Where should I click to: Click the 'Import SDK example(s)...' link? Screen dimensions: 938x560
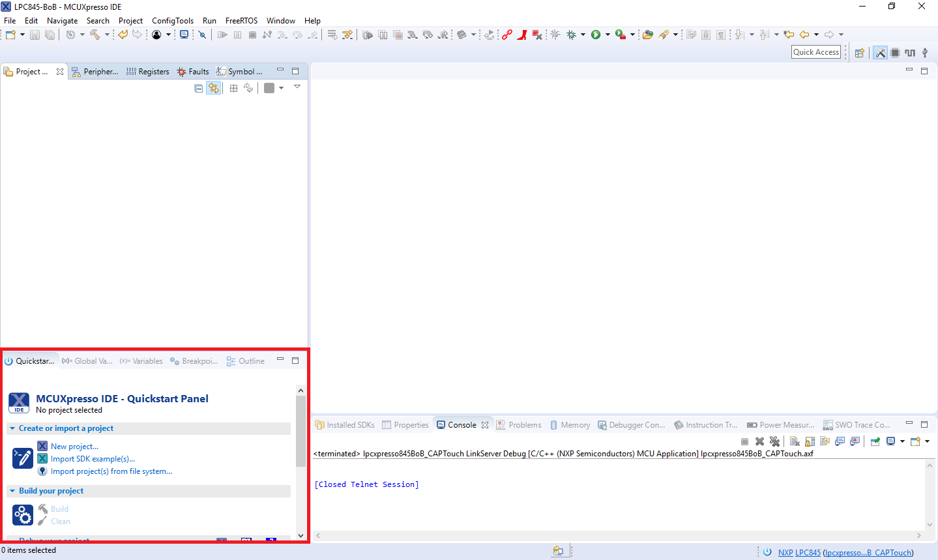tap(93, 459)
